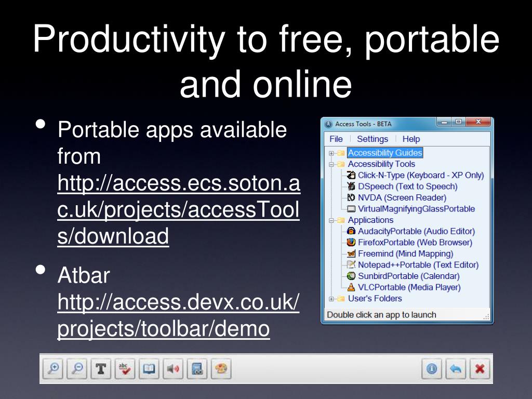Select VirtualMagnifyingGlassPortable entry

coord(416,209)
